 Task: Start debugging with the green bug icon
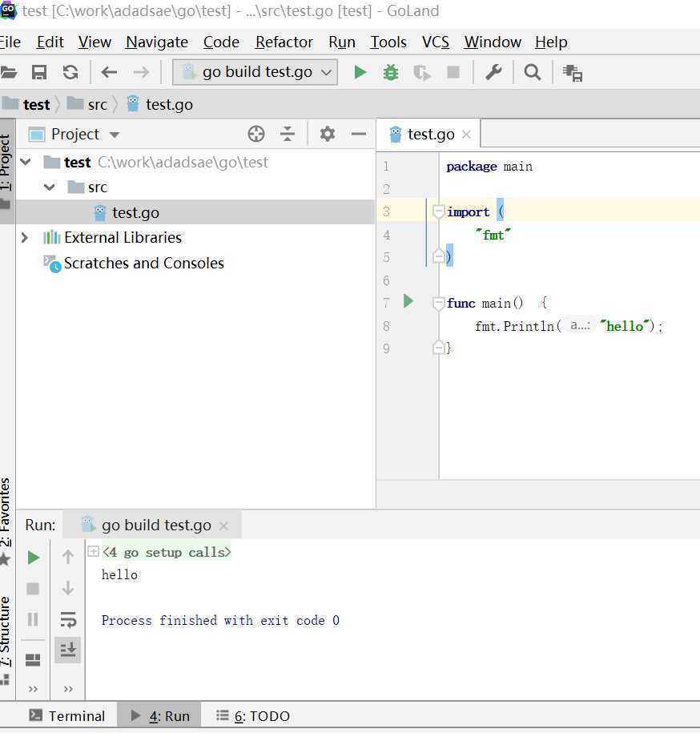click(391, 72)
